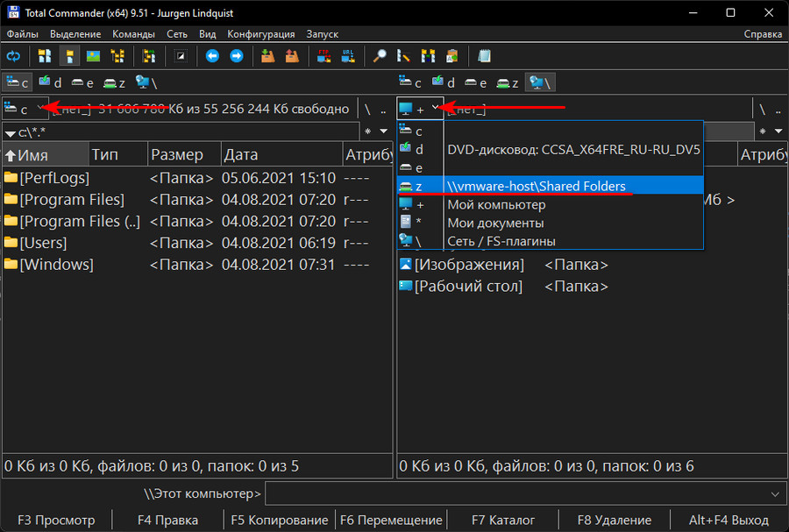Open the Запуск menu
The image size is (789, 532).
point(323,34)
